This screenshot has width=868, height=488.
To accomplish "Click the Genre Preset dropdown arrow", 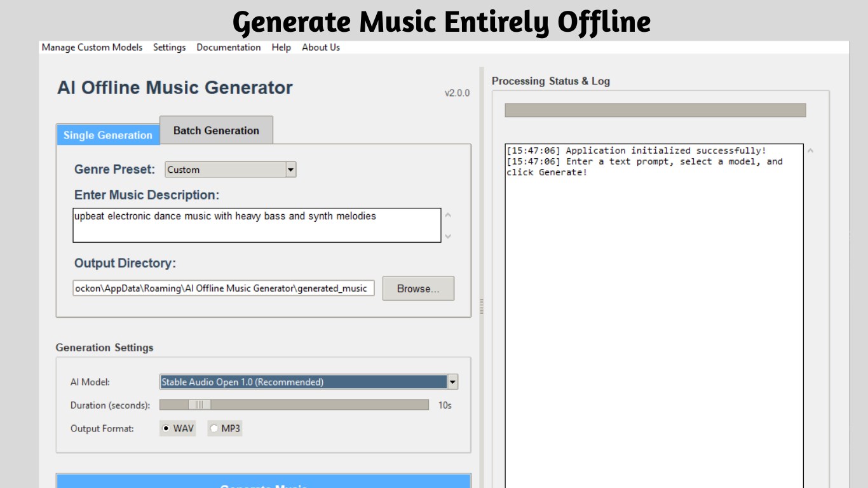I will (x=291, y=169).
